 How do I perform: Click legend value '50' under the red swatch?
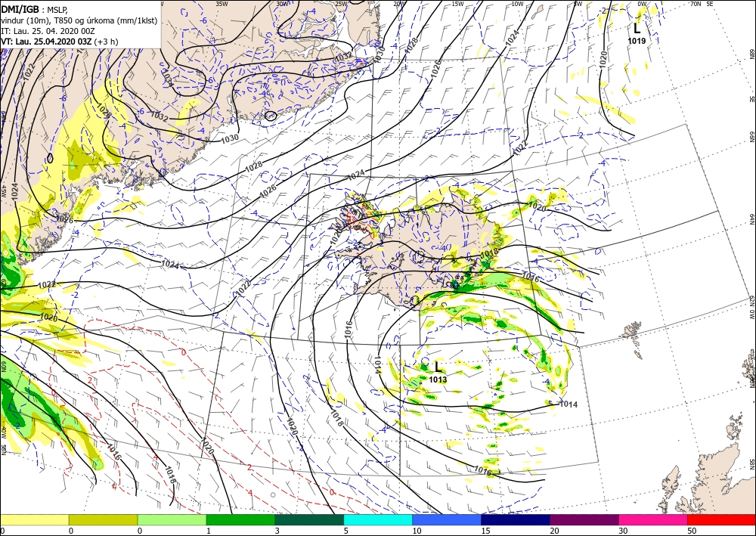pos(692,531)
